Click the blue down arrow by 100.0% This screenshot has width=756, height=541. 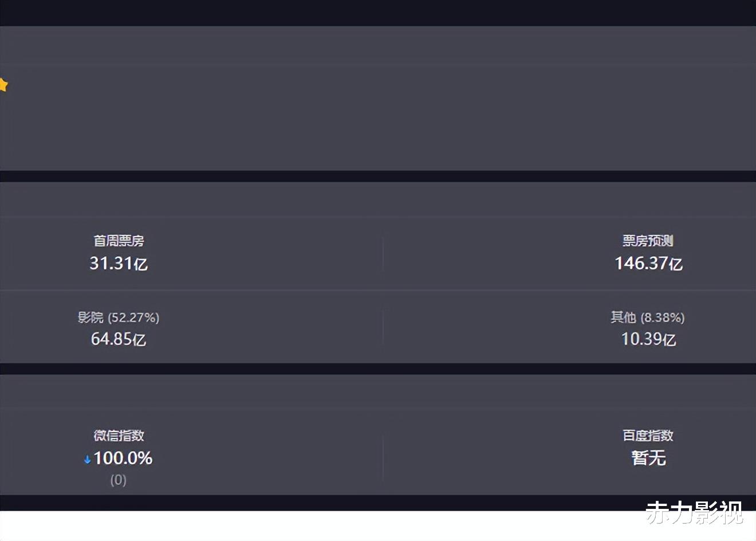click(87, 459)
